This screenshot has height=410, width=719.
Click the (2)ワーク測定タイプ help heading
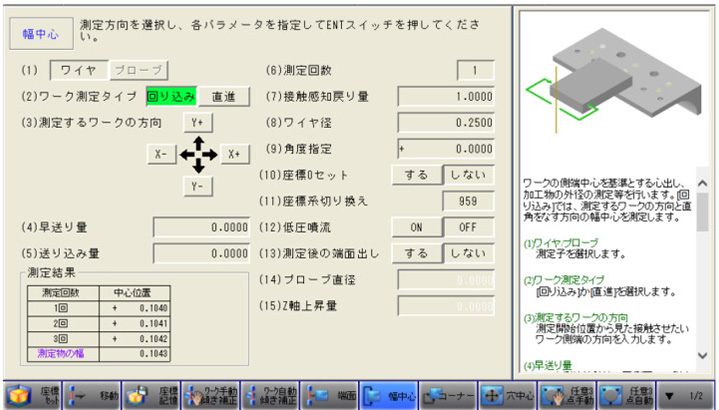[x=564, y=280]
